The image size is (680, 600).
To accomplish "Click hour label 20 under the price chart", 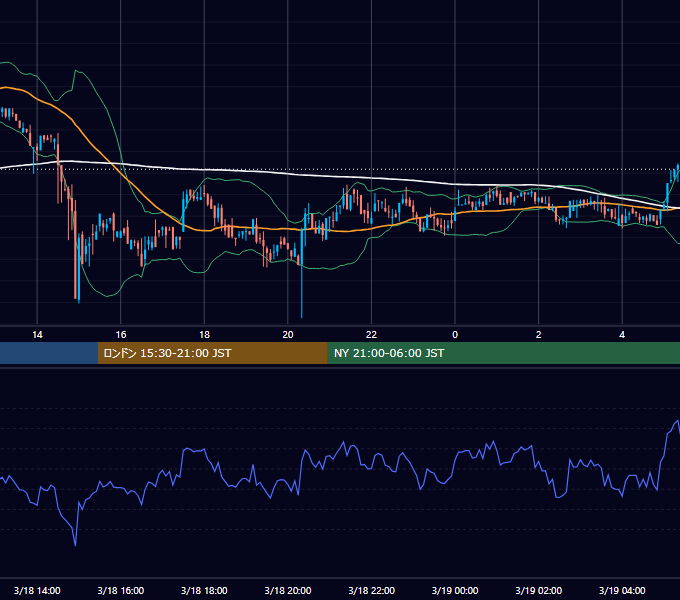I will pos(288,335).
